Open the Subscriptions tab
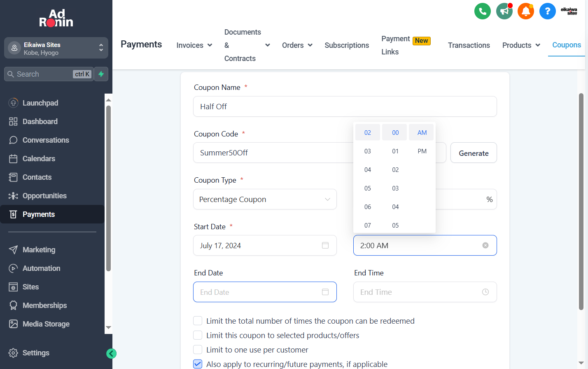This screenshot has height=369, width=588. coord(347,45)
